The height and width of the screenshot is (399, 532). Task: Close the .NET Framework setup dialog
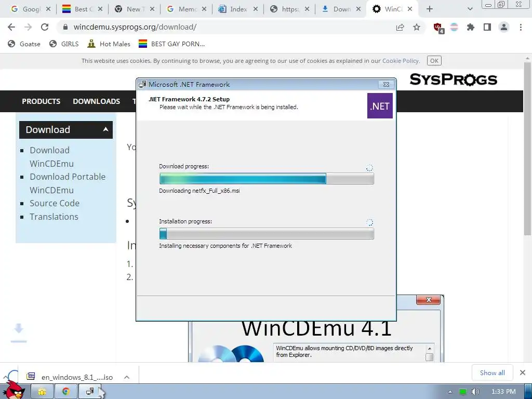386,84
